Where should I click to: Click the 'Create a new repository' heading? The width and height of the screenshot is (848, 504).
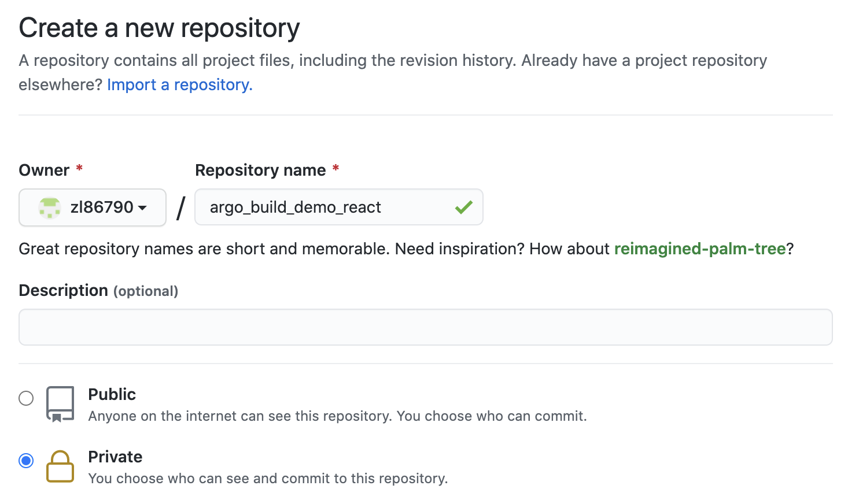pyautogui.click(x=160, y=28)
